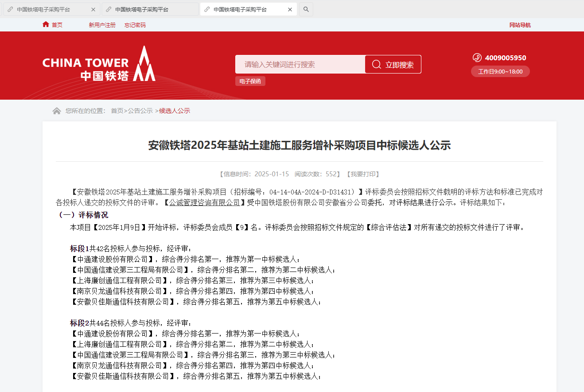Open 网站导航 site navigation
Image resolution: width=584 pixels, height=392 pixels.
click(x=520, y=25)
